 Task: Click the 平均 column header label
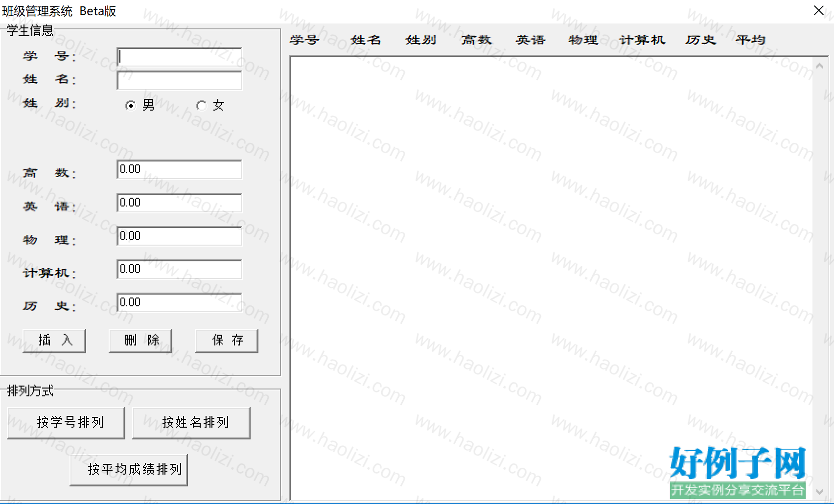[x=751, y=40]
